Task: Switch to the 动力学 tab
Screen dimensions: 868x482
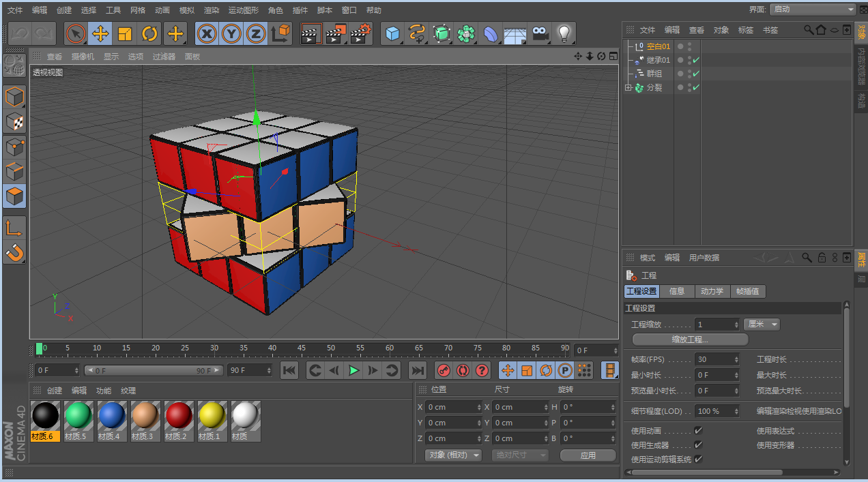Action: [x=712, y=291]
